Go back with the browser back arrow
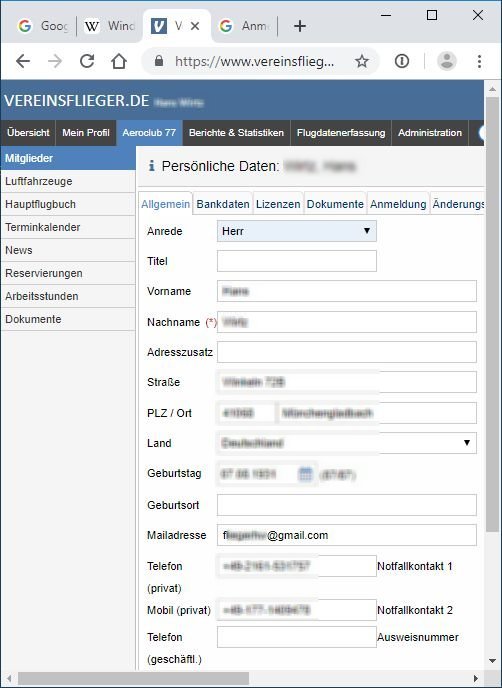Image resolution: width=502 pixels, height=688 pixels. [23, 61]
